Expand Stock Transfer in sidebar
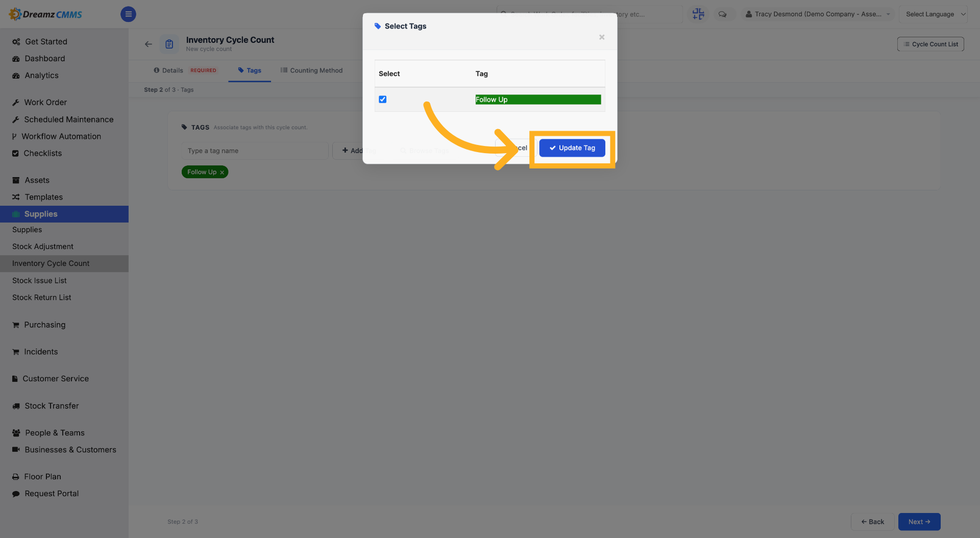The width and height of the screenshot is (980, 538). click(52, 406)
